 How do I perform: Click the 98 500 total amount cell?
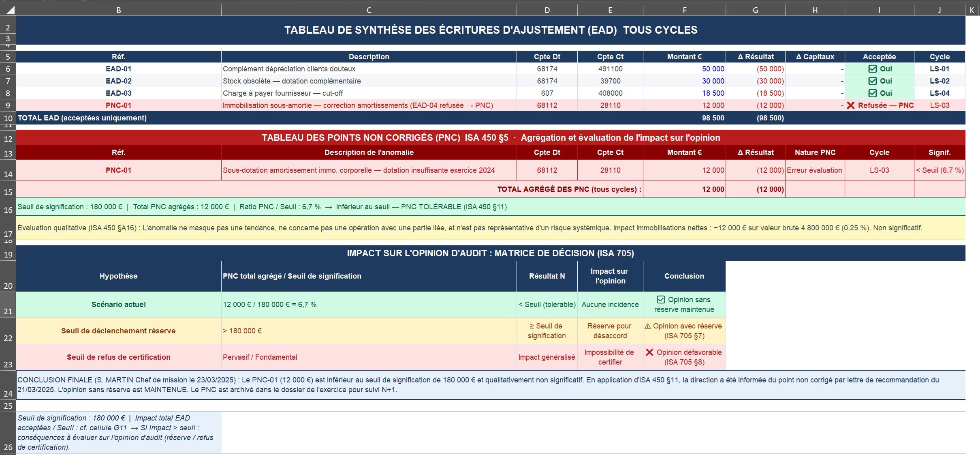(684, 118)
